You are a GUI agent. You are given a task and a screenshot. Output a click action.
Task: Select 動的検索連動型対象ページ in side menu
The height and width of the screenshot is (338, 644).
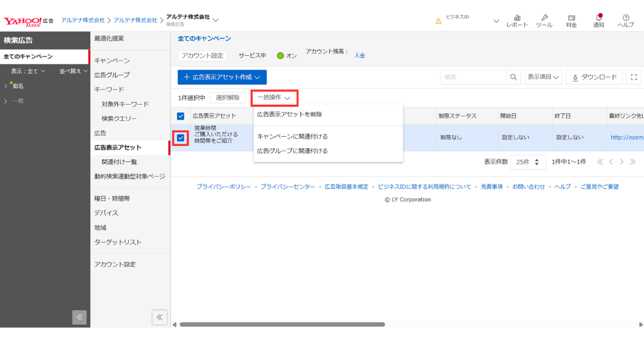tap(130, 177)
